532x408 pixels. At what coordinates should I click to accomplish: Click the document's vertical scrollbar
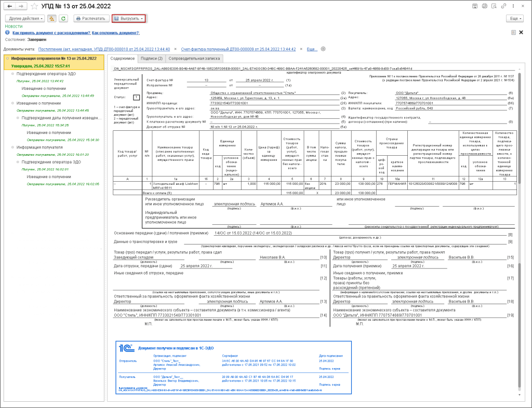(x=519, y=208)
